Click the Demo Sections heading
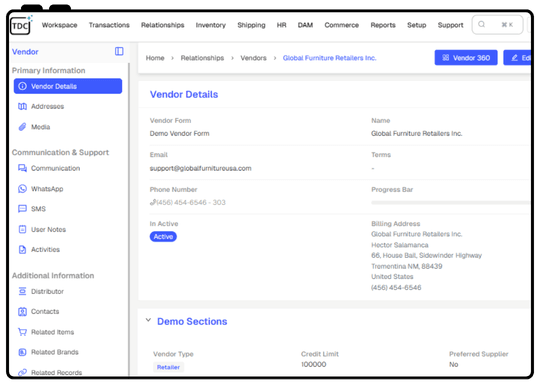This screenshot has width=540, height=384. tap(192, 321)
